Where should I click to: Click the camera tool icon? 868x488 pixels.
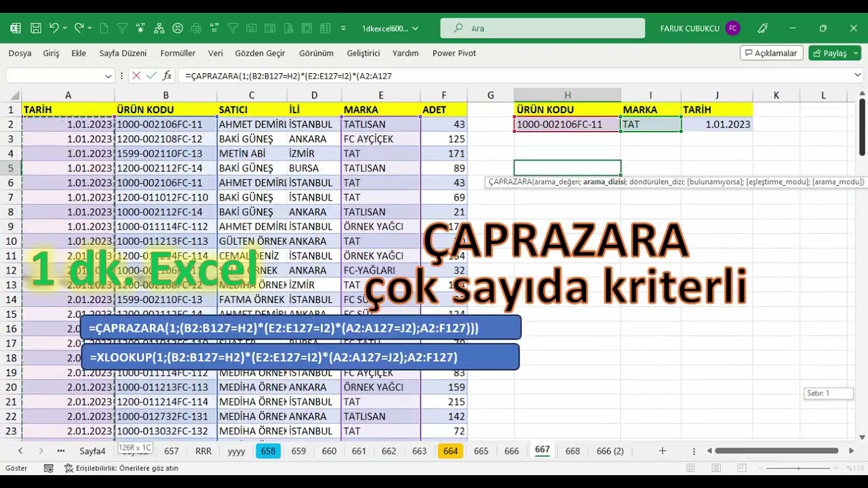pos(252,28)
